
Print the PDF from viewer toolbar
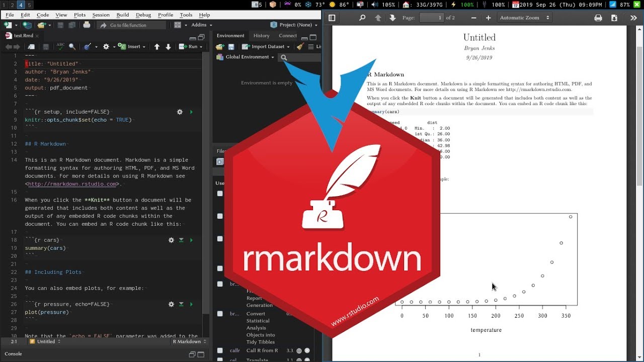tap(598, 18)
